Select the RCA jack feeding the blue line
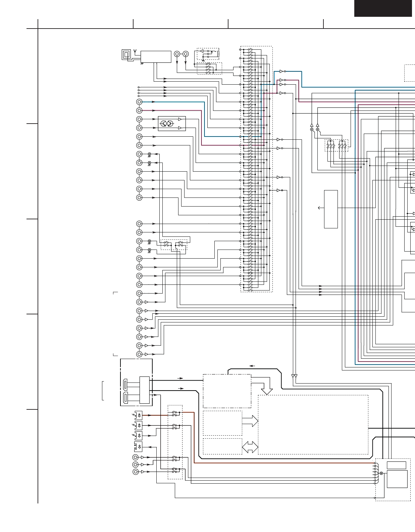This screenshot has width=415, height=532. (x=139, y=102)
